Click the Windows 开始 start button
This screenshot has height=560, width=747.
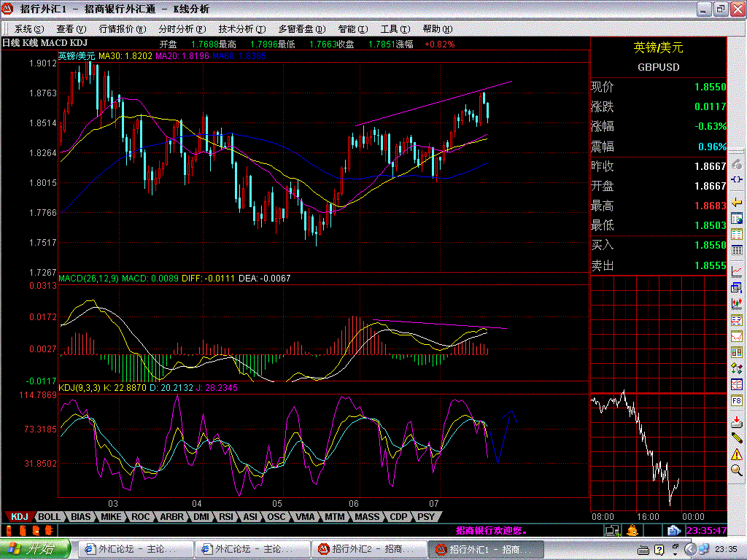34,548
